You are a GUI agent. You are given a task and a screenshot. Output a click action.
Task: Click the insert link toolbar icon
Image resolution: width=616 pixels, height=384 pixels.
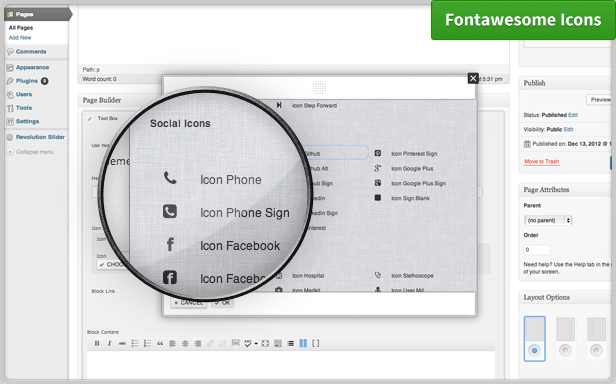(210, 344)
